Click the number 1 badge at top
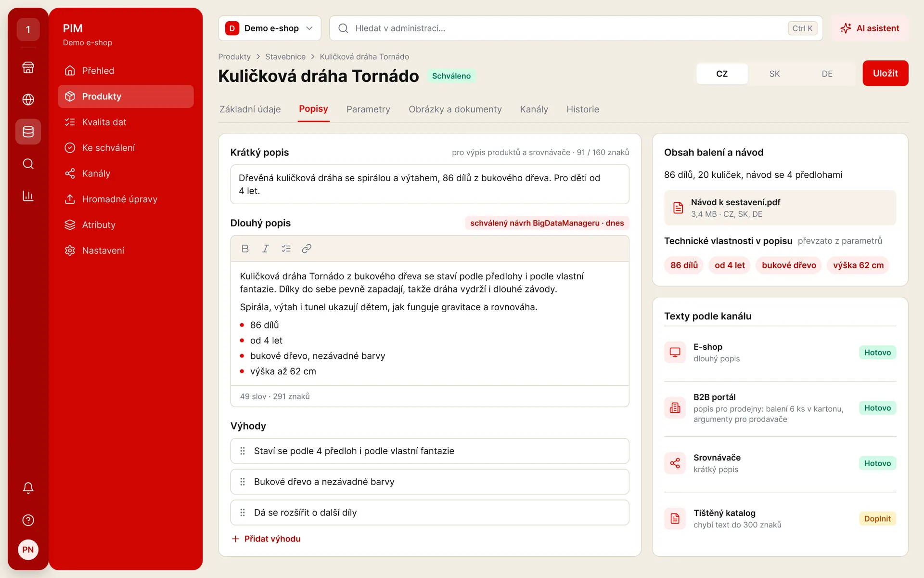Screen dimensions: 924x578 click(28, 29)
